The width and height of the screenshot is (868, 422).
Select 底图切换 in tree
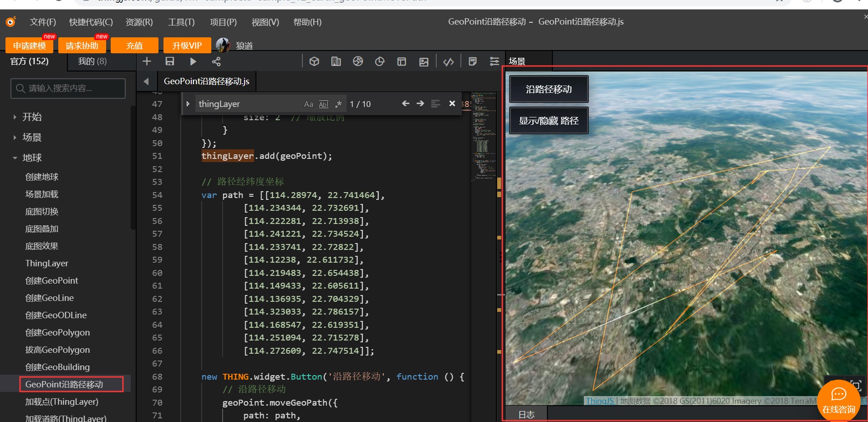point(42,211)
